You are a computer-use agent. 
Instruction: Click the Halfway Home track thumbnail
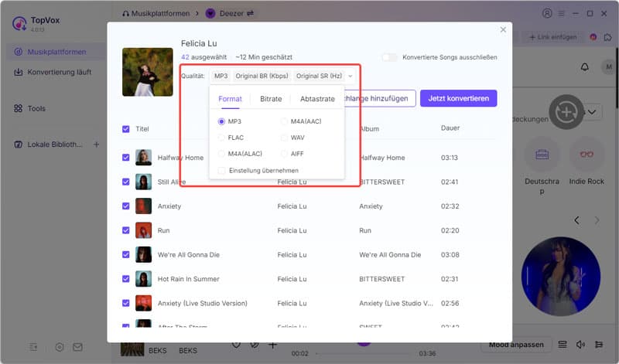143,158
